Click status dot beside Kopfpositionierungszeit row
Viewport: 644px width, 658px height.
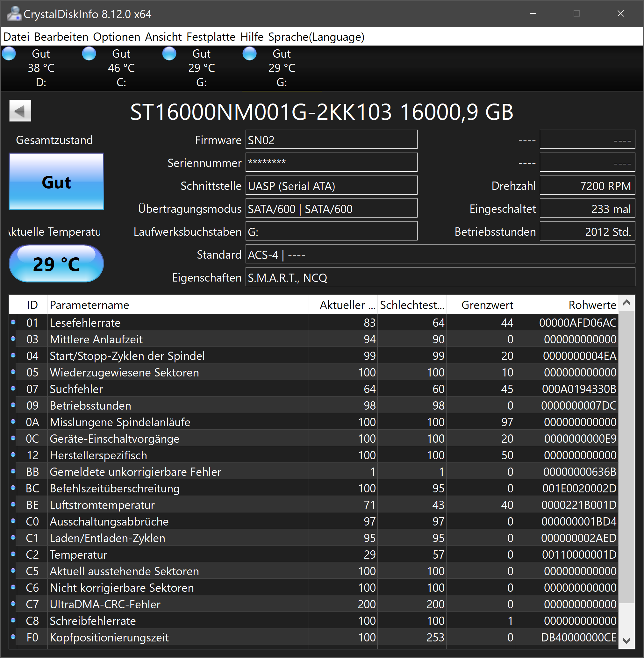click(x=13, y=637)
